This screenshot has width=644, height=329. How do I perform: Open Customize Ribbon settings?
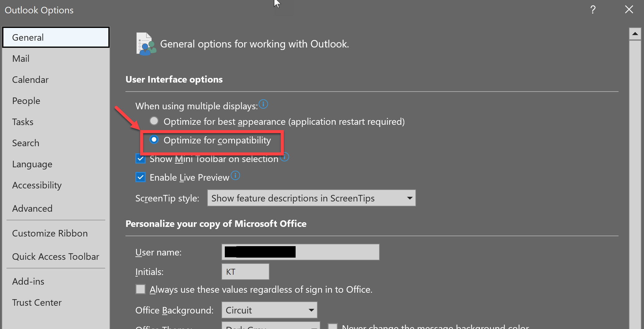click(x=50, y=233)
